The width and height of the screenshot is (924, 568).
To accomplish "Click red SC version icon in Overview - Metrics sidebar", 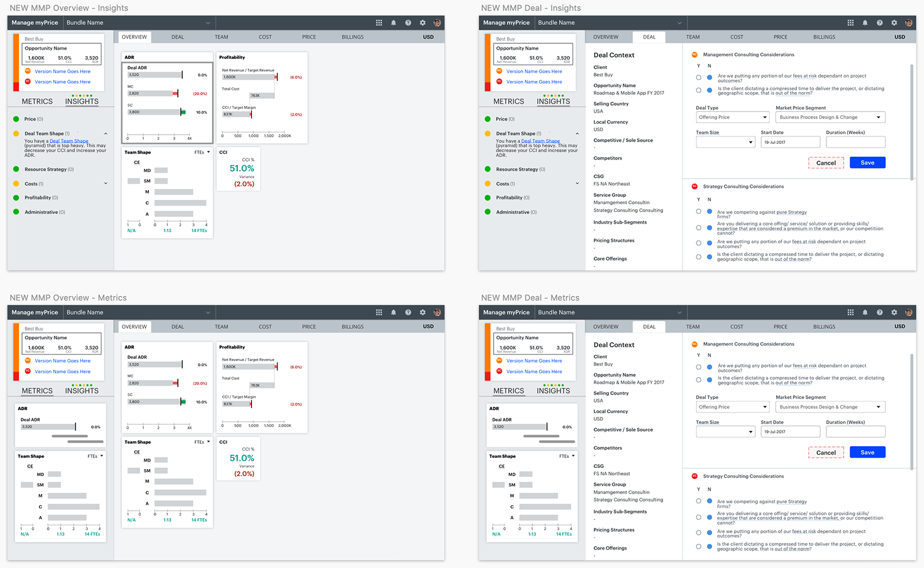I will click(28, 371).
